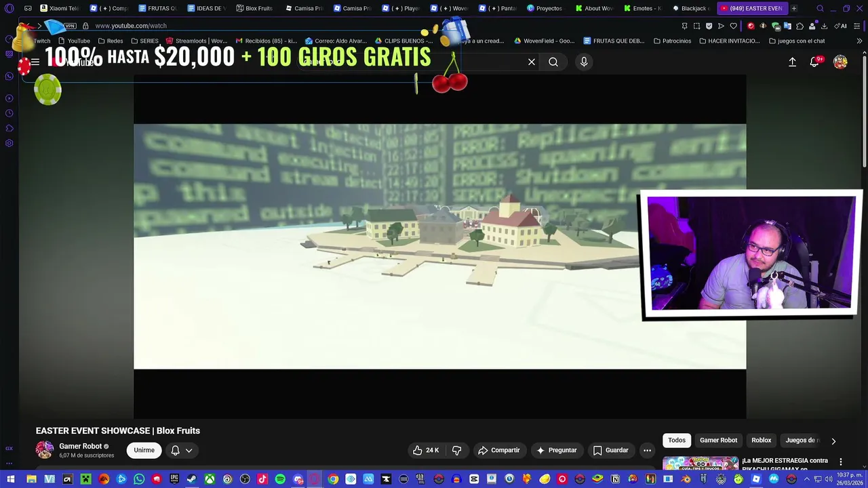Viewport: 868px width, 488px height.
Task: Open the browser tab search magnifier
Action: click(x=820, y=8)
